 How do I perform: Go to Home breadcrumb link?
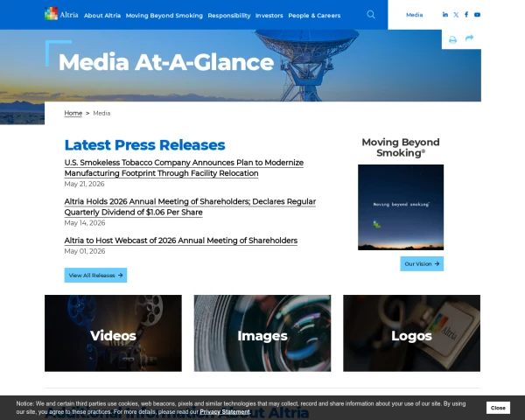(73, 113)
